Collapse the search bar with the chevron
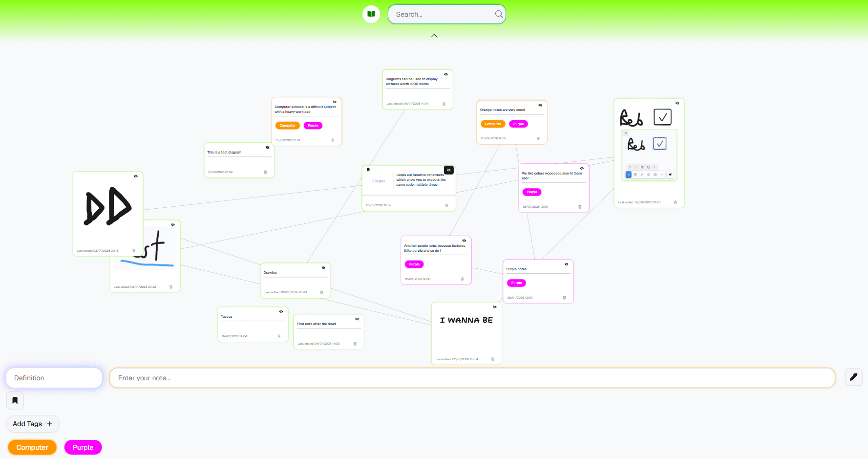The image size is (868, 459). [x=434, y=36]
